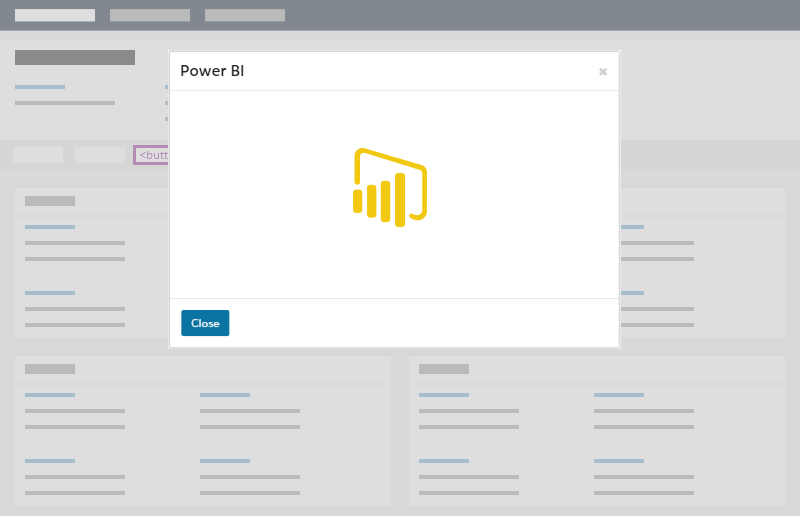Select the first white tab in top navigation
800x516 pixels.
(55, 15)
